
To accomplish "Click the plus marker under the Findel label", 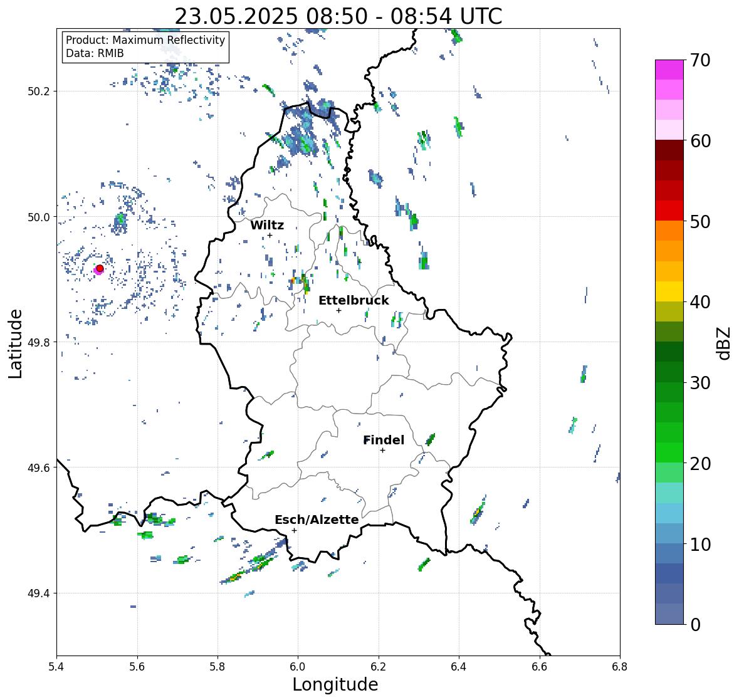I will [x=383, y=451].
